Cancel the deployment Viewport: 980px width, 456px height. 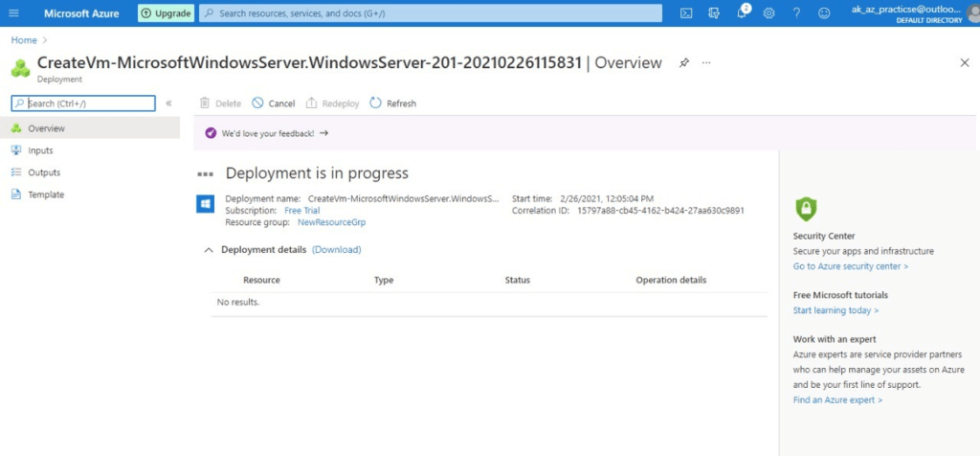273,103
